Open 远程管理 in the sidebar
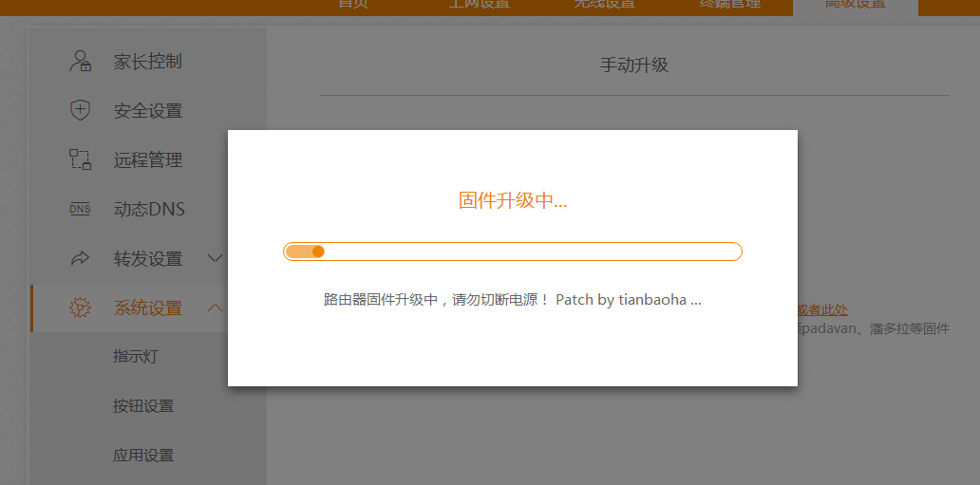This screenshot has width=980, height=485. tap(147, 160)
